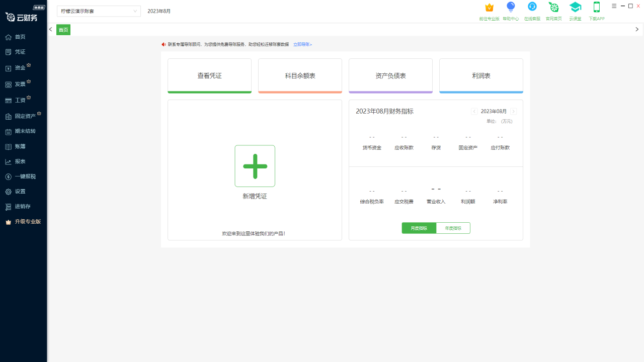Screen dimensions: 644x362
Task: Click the 新增凭证 plus button
Action: pos(255,166)
